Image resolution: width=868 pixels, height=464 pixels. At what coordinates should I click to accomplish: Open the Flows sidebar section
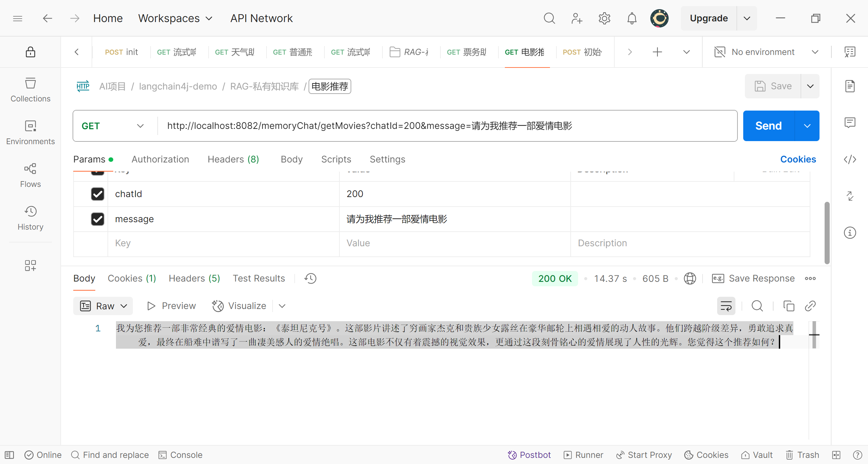point(30,175)
